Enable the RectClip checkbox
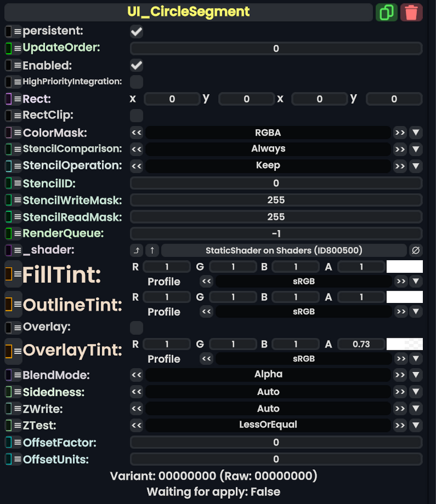This screenshot has width=436, height=504. pos(137,116)
